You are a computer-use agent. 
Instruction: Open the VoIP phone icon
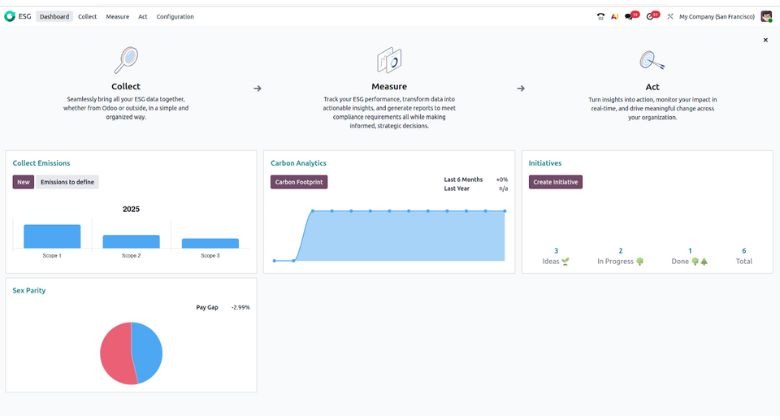coord(600,17)
